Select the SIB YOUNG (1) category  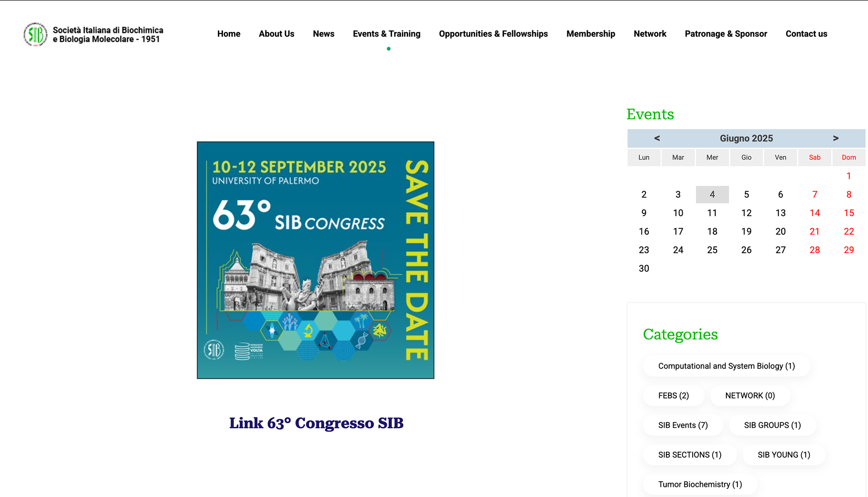coord(784,455)
